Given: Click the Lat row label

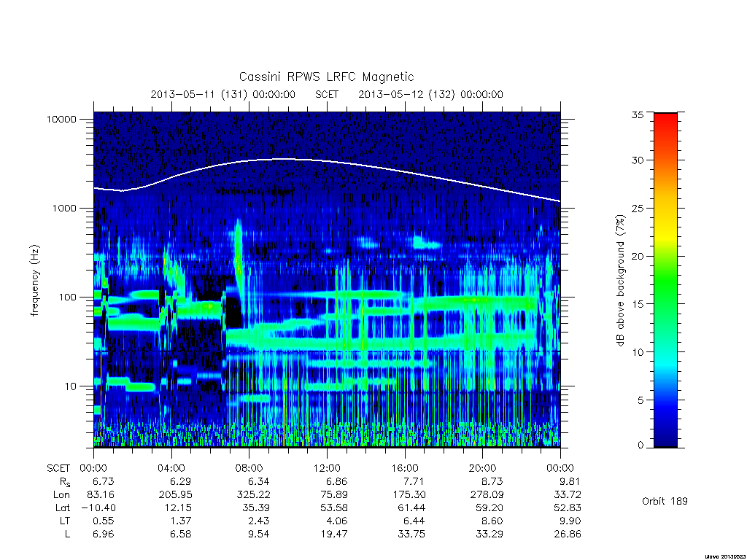Looking at the screenshot, I should 63,507.
